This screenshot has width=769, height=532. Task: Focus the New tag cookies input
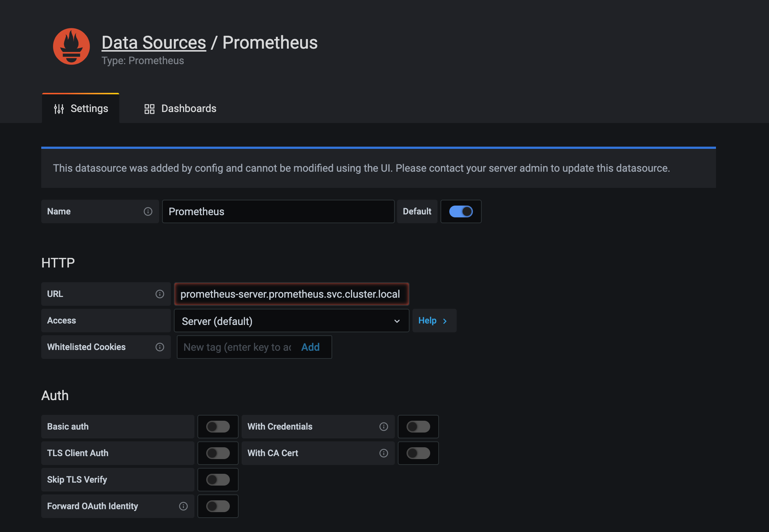point(238,347)
